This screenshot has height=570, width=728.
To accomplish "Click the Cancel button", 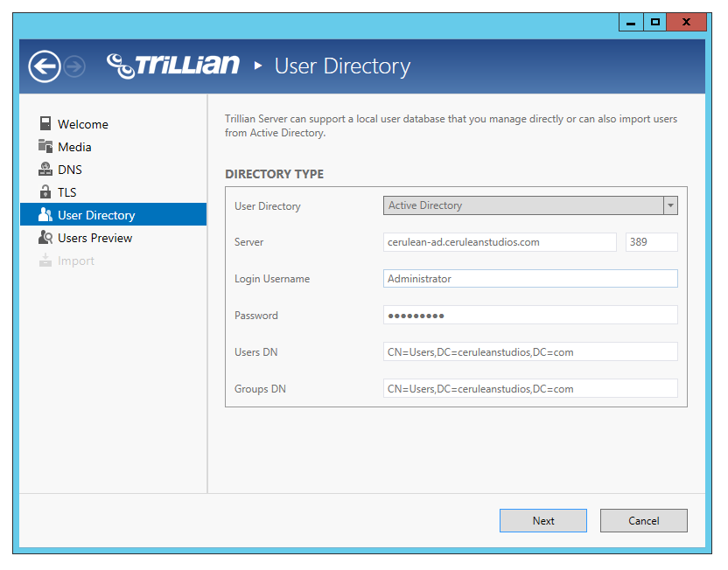I will 643,520.
